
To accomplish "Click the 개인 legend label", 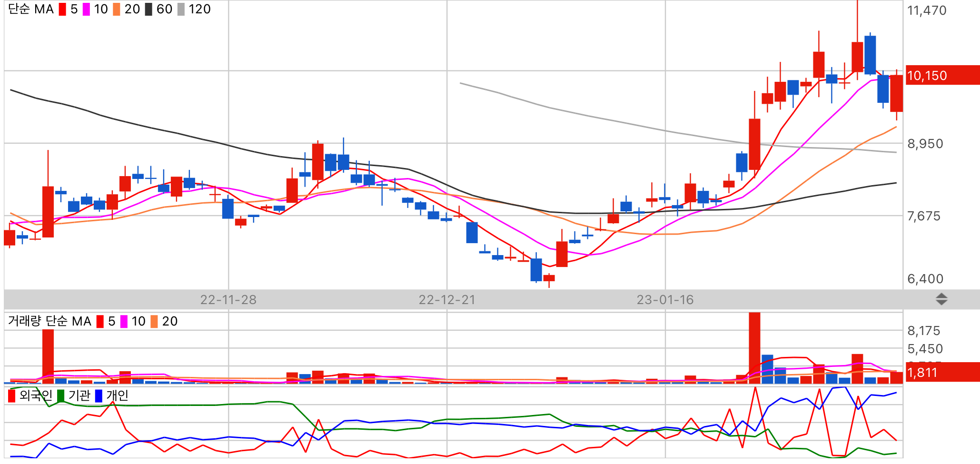I will (x=117, y=395).
